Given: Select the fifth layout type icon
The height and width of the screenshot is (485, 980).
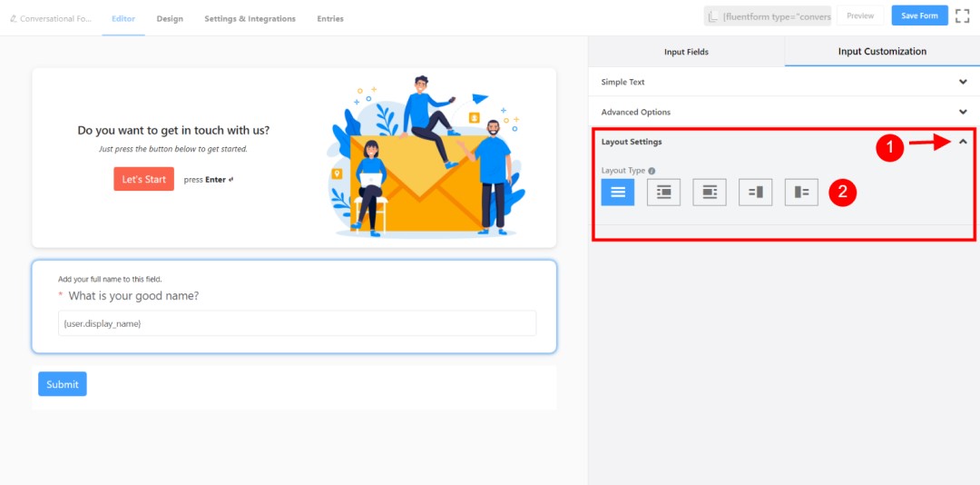Looking at the screenshot, I should coord(802,193).
